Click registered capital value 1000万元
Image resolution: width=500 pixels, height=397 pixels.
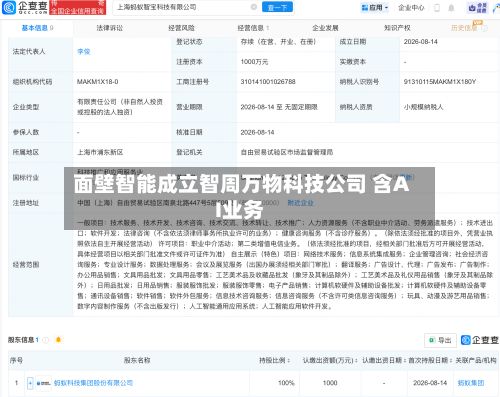tap(254, 62)
